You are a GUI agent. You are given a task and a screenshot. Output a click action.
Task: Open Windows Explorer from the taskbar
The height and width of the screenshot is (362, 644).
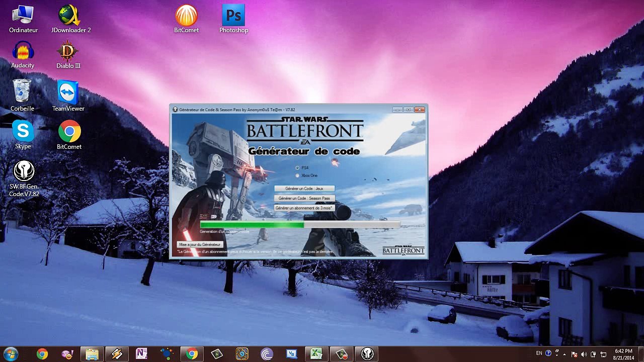(92, 354)
